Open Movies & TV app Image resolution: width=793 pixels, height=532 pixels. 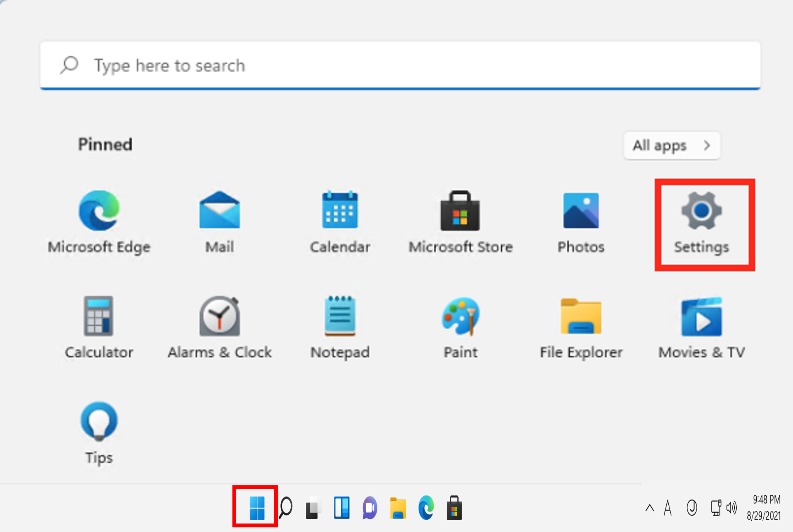pos(701,317)
